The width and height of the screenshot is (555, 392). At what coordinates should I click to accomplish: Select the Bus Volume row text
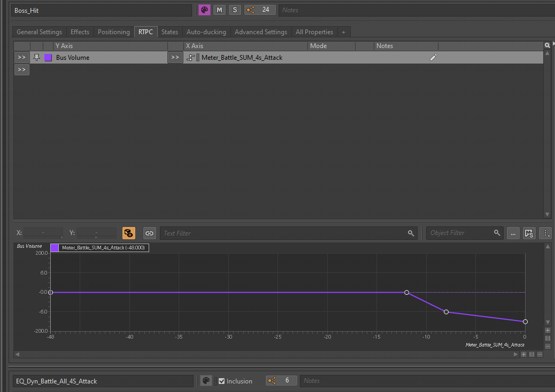click(73, 58)
